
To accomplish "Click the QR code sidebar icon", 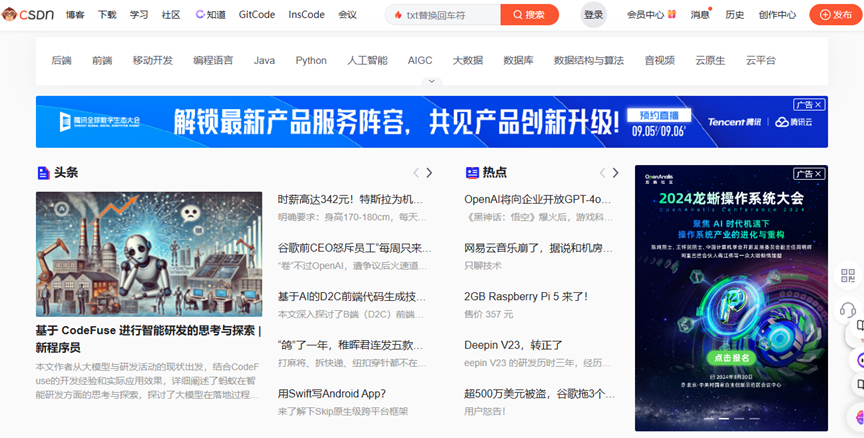I will [847, 275].
